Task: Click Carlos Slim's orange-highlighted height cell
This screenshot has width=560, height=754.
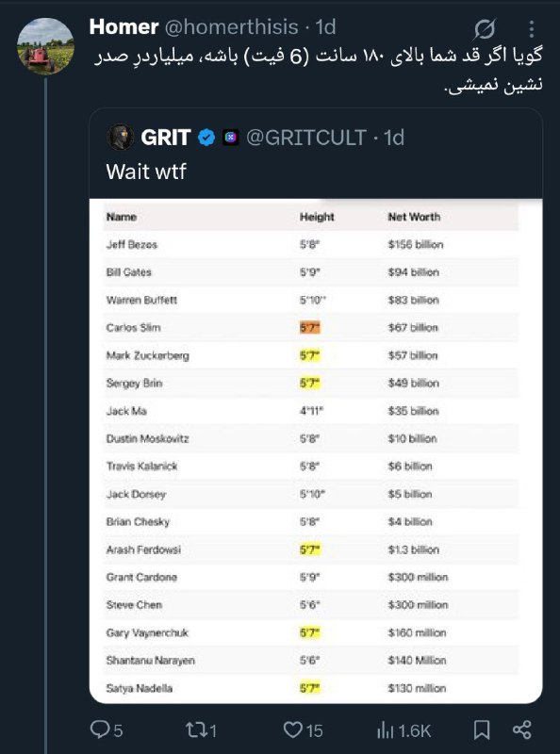Action: pos(309,327)
